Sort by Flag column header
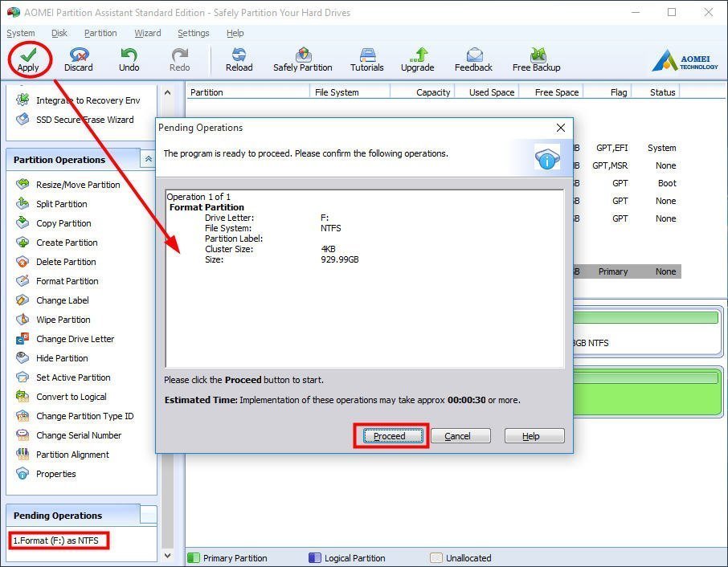The image size is (728, 567). click(x=607, y=92)
